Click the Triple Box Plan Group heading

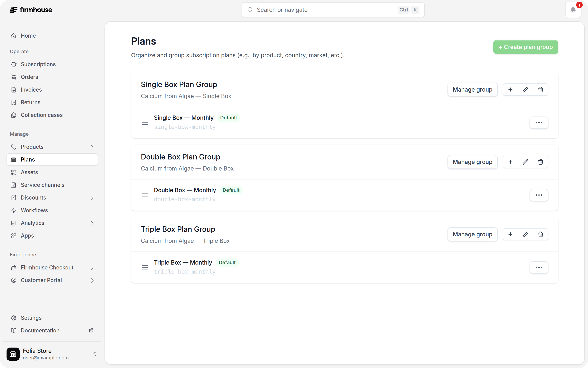pyautogui.click(x=178, y=229)
